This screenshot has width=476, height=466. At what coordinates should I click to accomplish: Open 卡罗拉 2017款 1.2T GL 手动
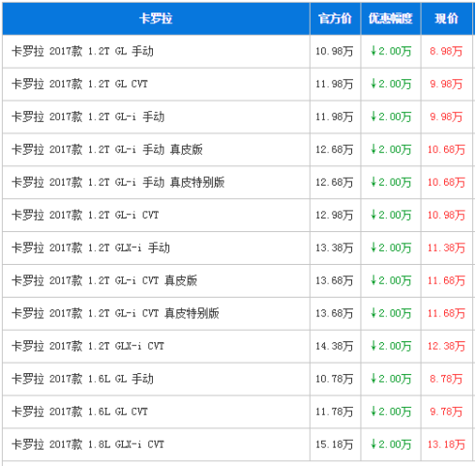[x=82, y=51]
